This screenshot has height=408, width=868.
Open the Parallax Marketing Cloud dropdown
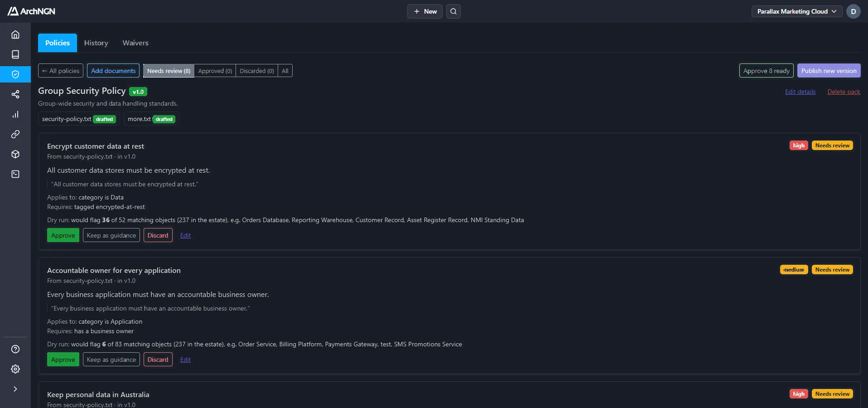click(797, 11)
